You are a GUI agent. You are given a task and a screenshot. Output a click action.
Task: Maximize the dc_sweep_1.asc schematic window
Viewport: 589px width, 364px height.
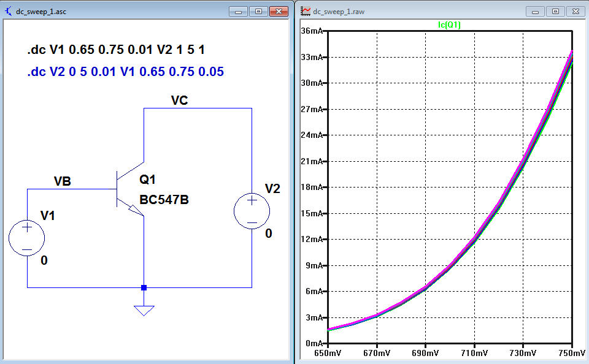(x=258, y=12)
